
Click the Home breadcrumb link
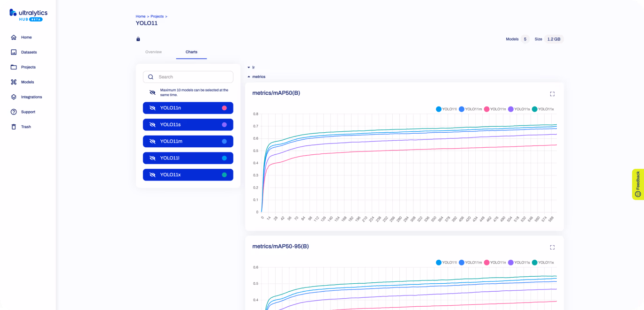(141, 16)
